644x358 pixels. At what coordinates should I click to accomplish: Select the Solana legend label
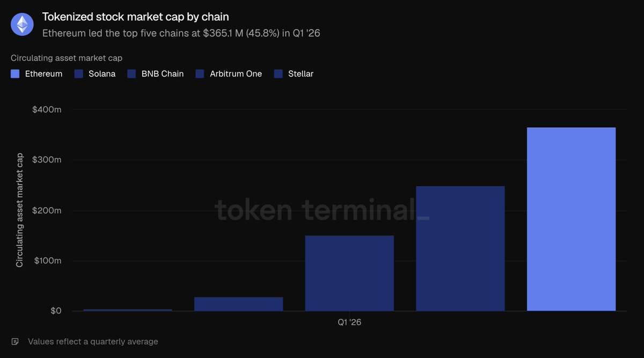coord(102,74)
